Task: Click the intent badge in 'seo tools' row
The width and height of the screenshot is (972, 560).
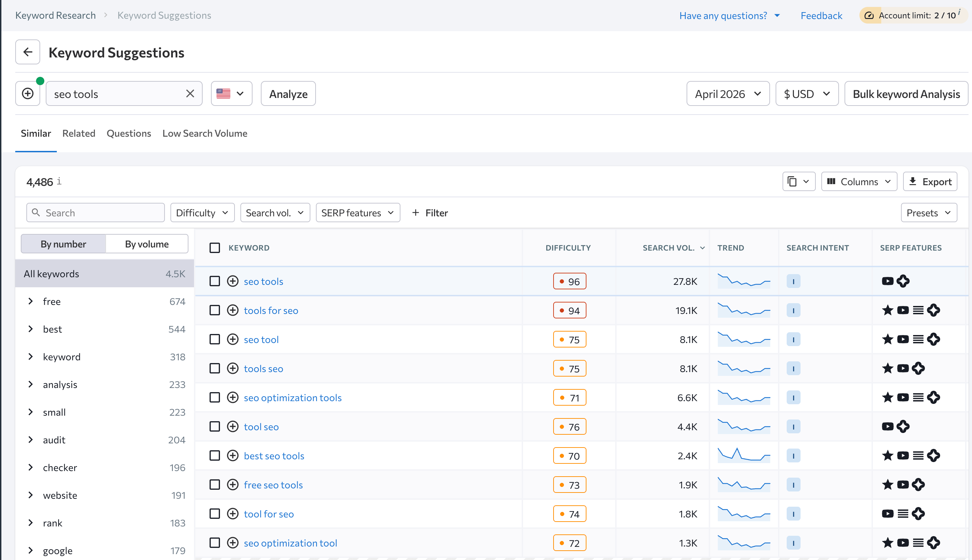Action: (793, 281)
